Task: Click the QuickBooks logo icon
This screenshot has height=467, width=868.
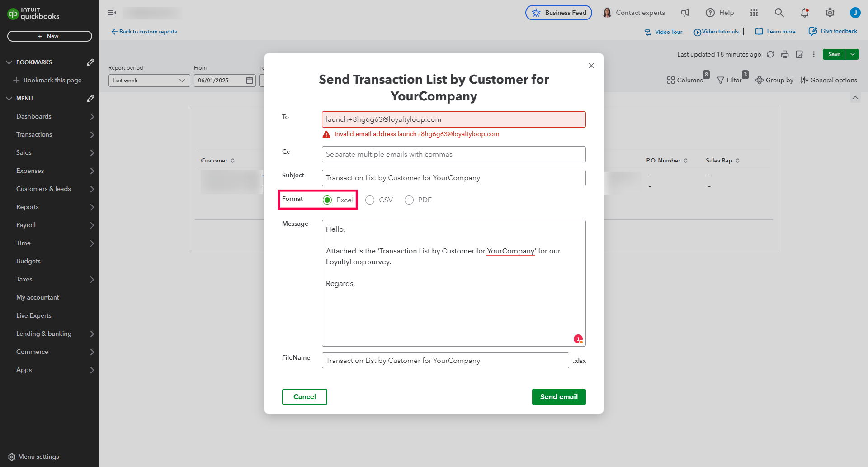Action: [x=13, y=14]
